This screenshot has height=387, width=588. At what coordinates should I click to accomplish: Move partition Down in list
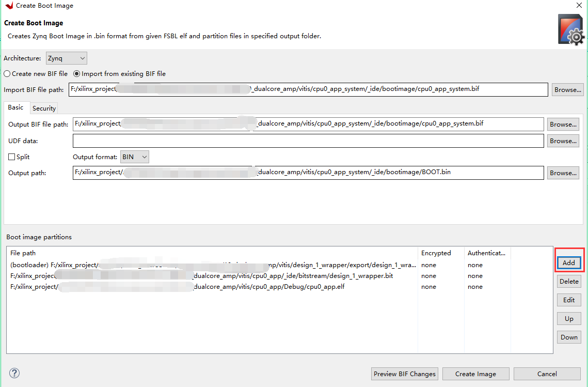[569, 337]
